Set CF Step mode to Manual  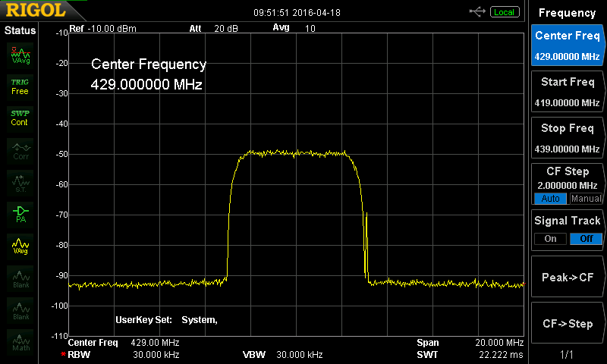(x=586, y=199)
